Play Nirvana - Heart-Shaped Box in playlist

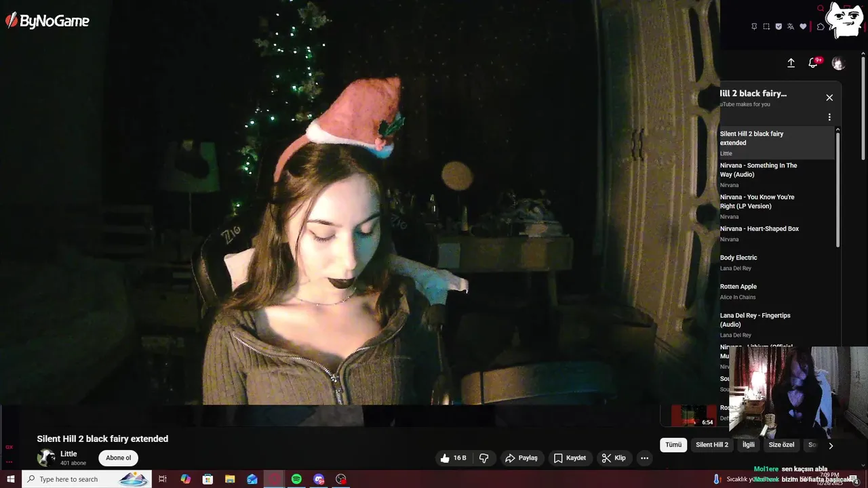(777, 233)
